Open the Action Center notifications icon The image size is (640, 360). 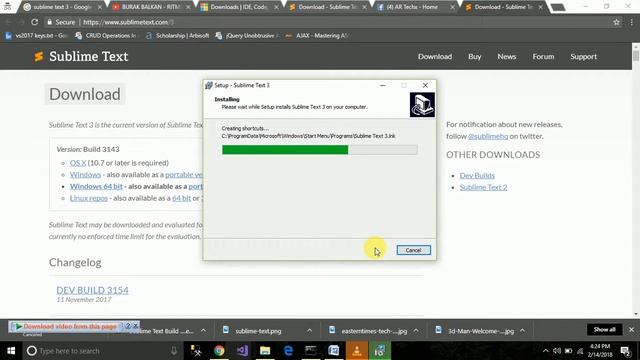[x=625, y=351]
